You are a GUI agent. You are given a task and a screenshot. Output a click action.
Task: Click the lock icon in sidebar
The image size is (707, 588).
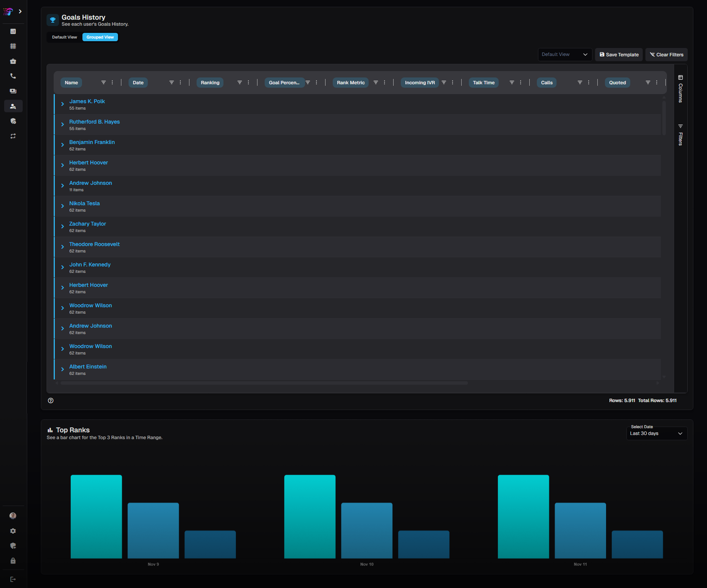tap(13, 561)
